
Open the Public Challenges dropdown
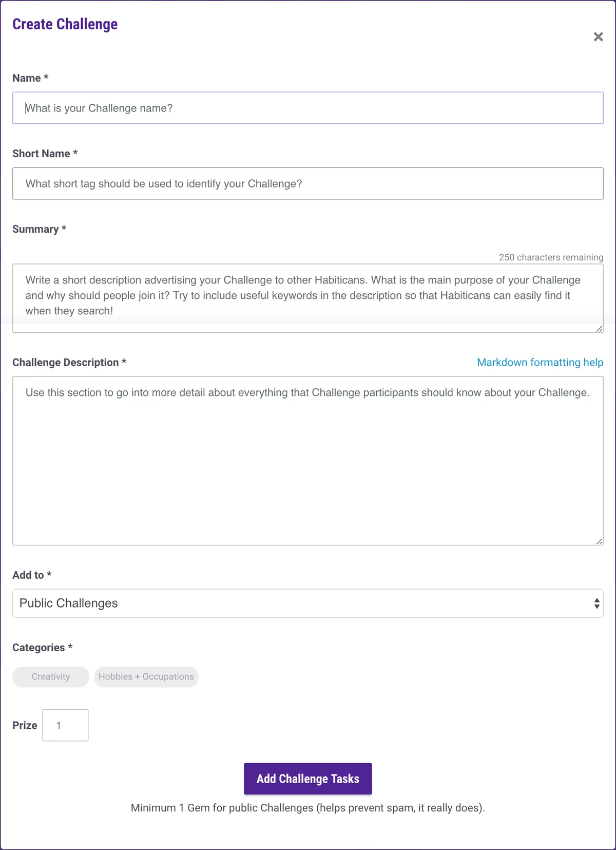coord(307,603)
